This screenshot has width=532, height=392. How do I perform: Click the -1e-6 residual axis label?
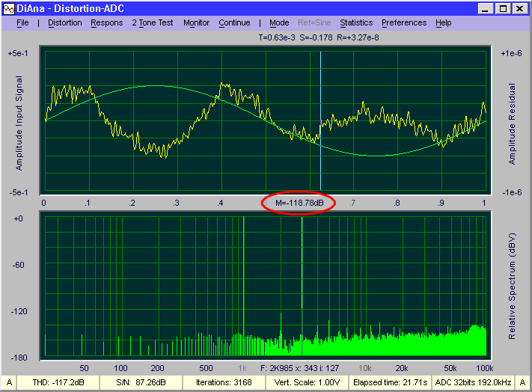click(x=512, y=192)
